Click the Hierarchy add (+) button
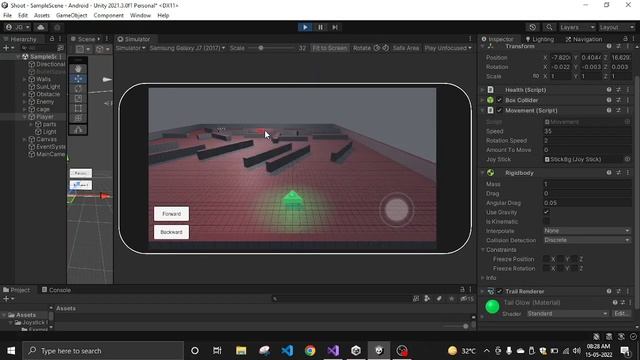This screenshot has width=640, height=360. pyautogui.click(x=8, y=48)
